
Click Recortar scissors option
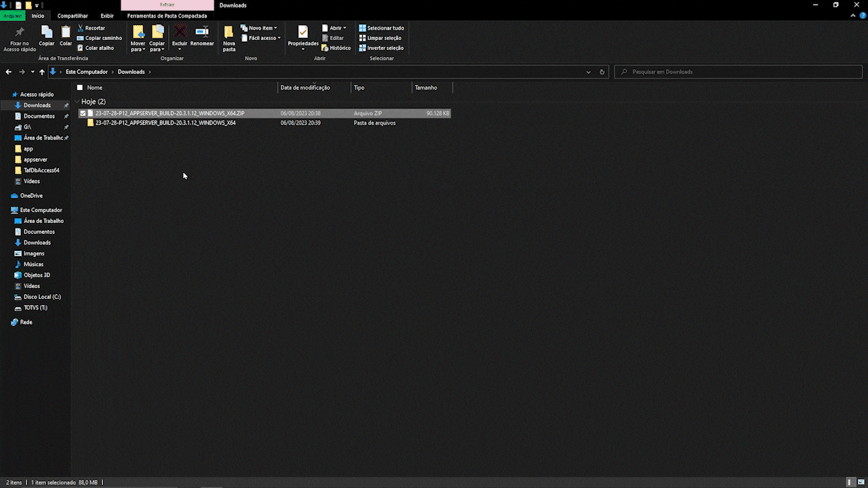92,28
